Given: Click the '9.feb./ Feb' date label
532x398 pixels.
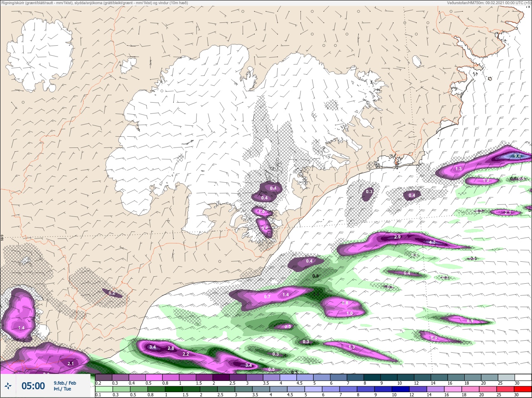Looking at the screenshot, I should coord(65,383).
